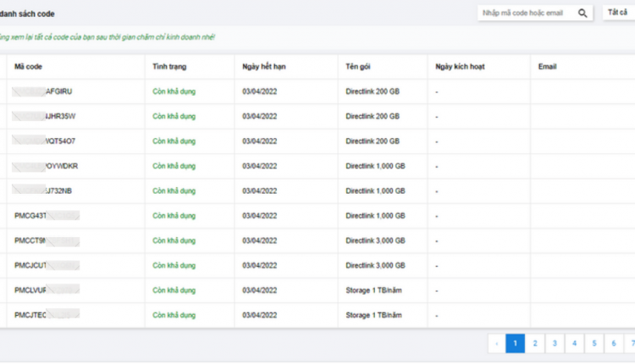Focus the code or email search field

click(527, 13)
